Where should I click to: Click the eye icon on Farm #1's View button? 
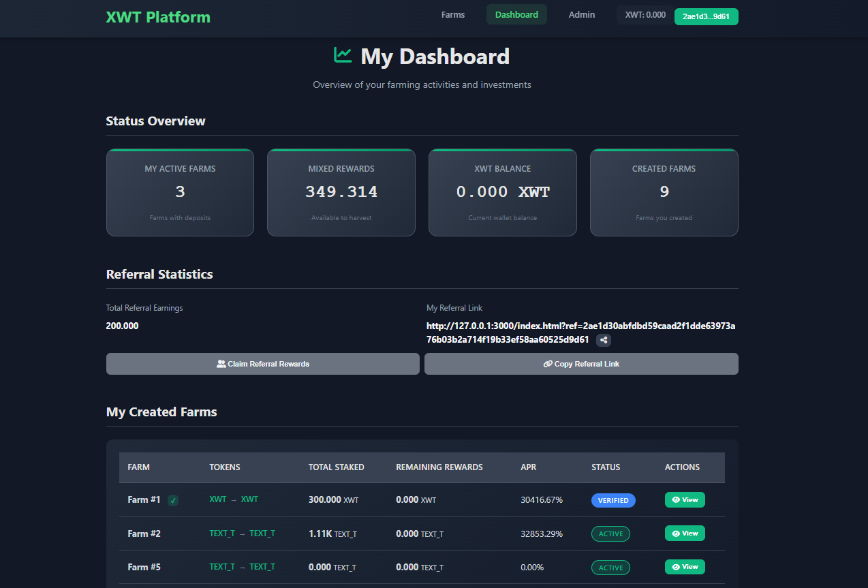click(677, 499)
